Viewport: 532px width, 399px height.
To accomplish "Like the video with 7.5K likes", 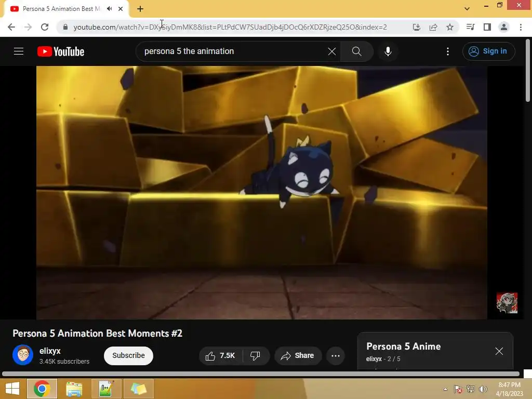I will 220,355.
